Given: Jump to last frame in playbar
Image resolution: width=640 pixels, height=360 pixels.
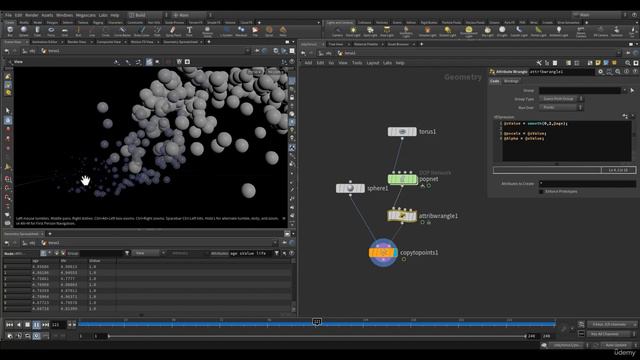Looking at the screenshot, I should click(45, 324).
